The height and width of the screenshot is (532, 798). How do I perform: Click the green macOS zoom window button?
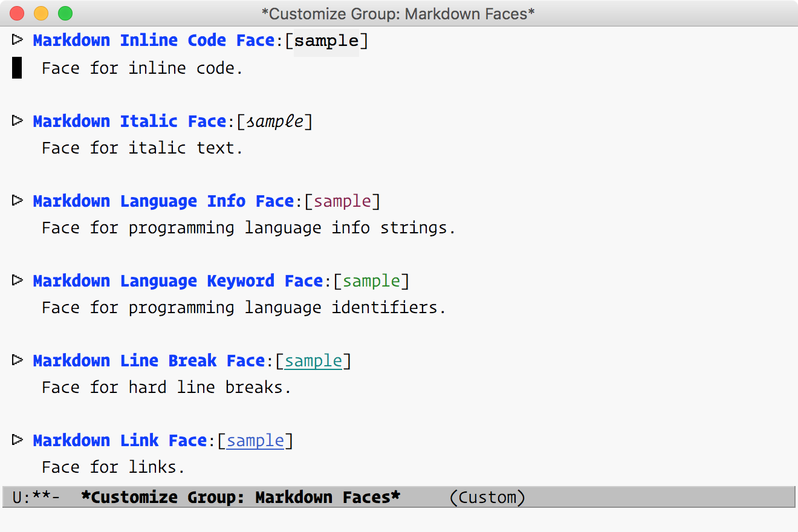click(x=65, y=13)
